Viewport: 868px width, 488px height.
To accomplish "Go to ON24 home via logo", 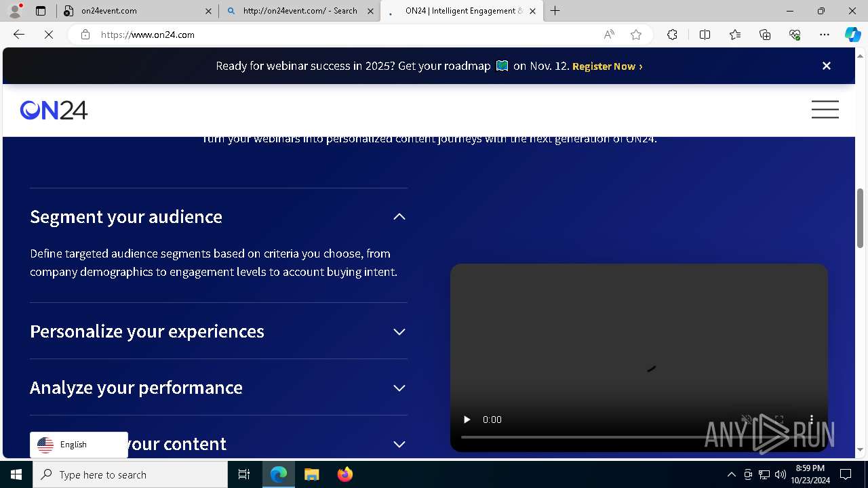I will (x=54, y=110).
